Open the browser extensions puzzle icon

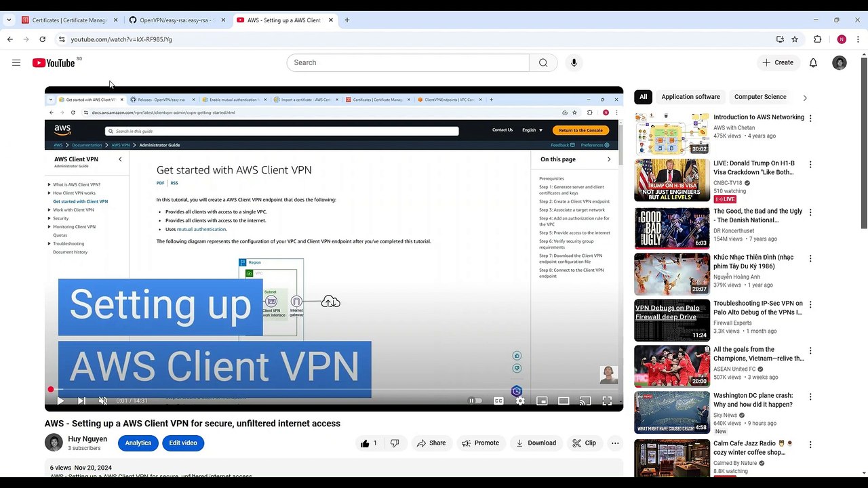818,39
